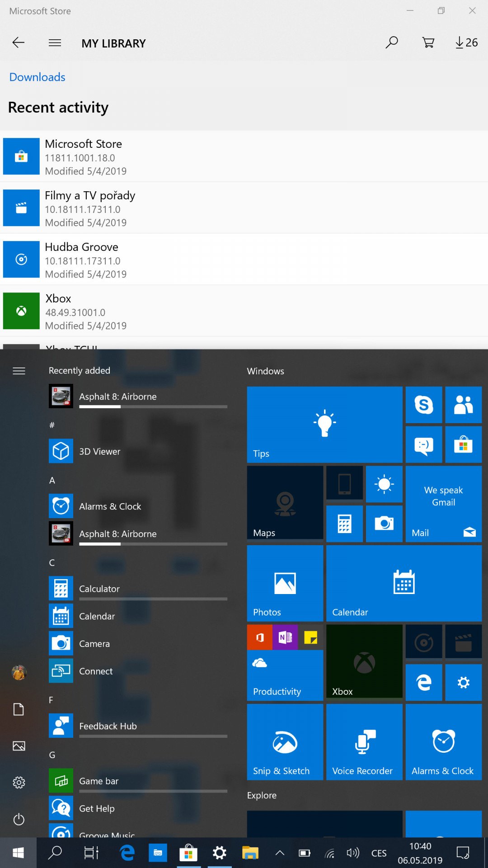Screen dimensions: 488x868
Task: Open volume control in tray
Action: (x=352, y=853)
